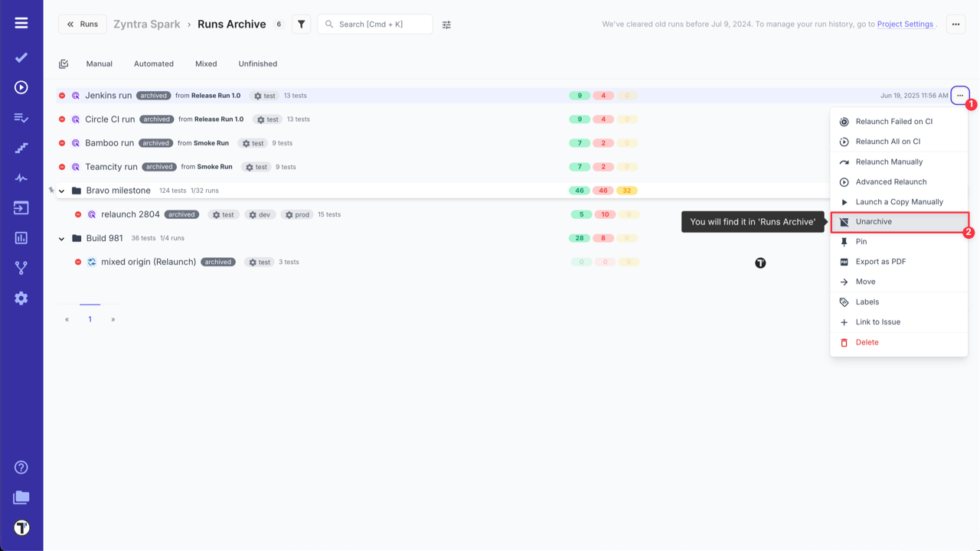
Task: Open the filter settings sliders icon
Action: click(x=446, y=24)
